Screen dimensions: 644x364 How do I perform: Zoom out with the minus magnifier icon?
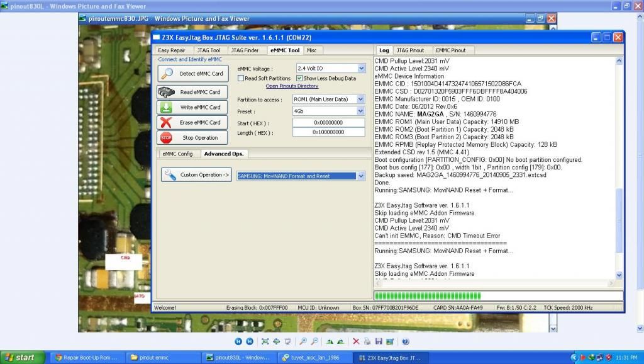point(314,341)
